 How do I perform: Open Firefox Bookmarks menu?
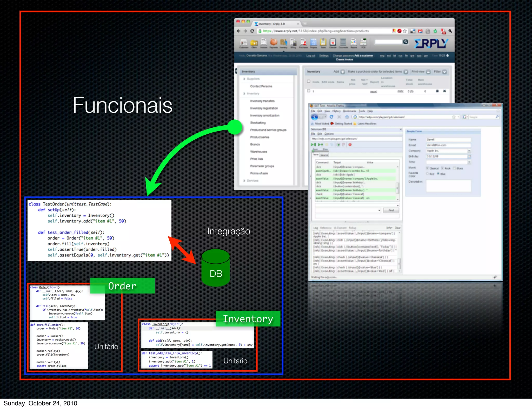pyautogui.click(x=349, y=111)
